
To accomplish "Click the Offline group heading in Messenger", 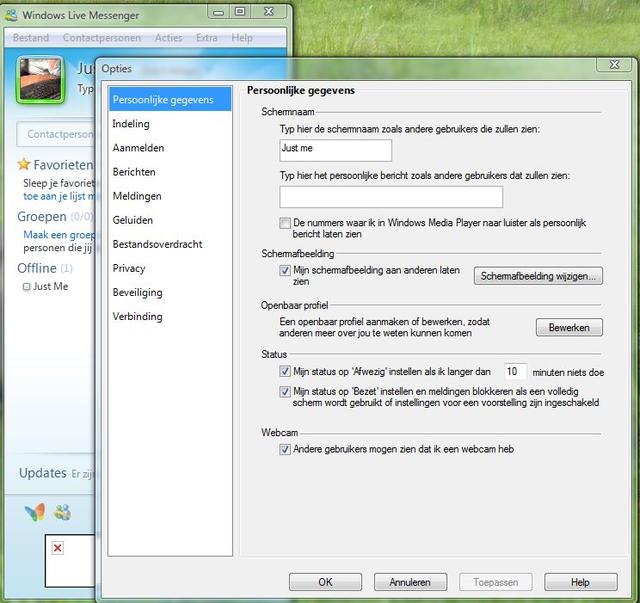I will click(37, 268).
